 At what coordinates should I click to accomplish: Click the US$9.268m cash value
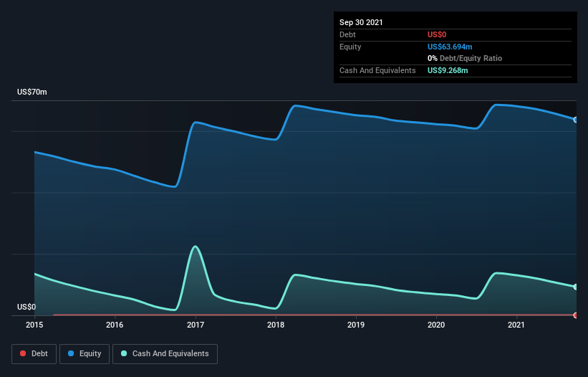tap(448, 70)
